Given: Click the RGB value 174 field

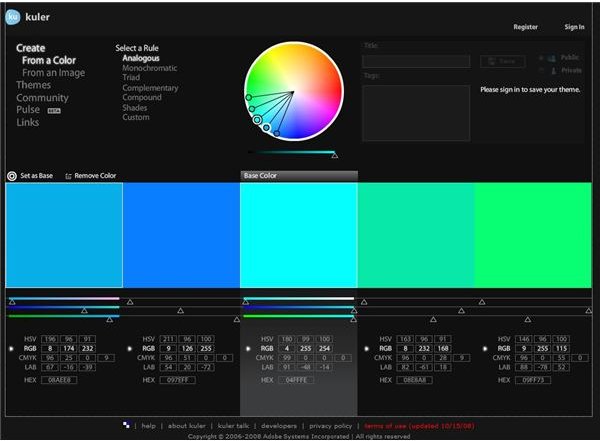Looking at the screenshot, I should [x=69, y=348].
